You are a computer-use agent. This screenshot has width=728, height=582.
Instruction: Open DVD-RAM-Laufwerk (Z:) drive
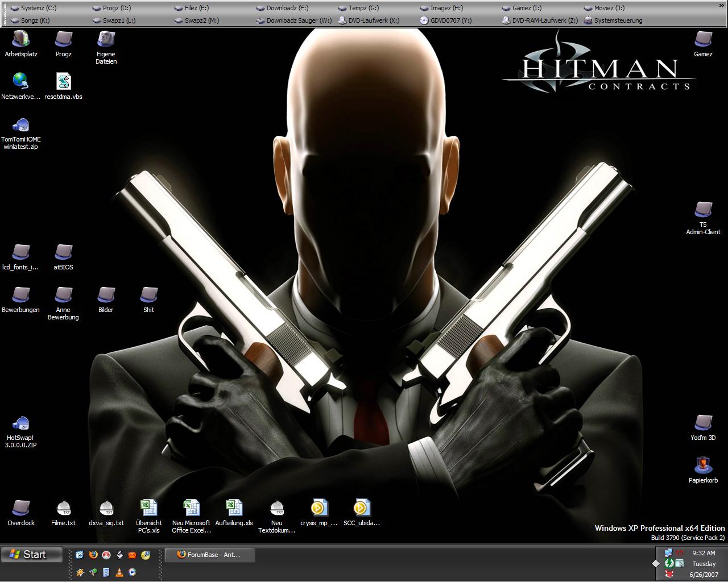tap(540, 20)
